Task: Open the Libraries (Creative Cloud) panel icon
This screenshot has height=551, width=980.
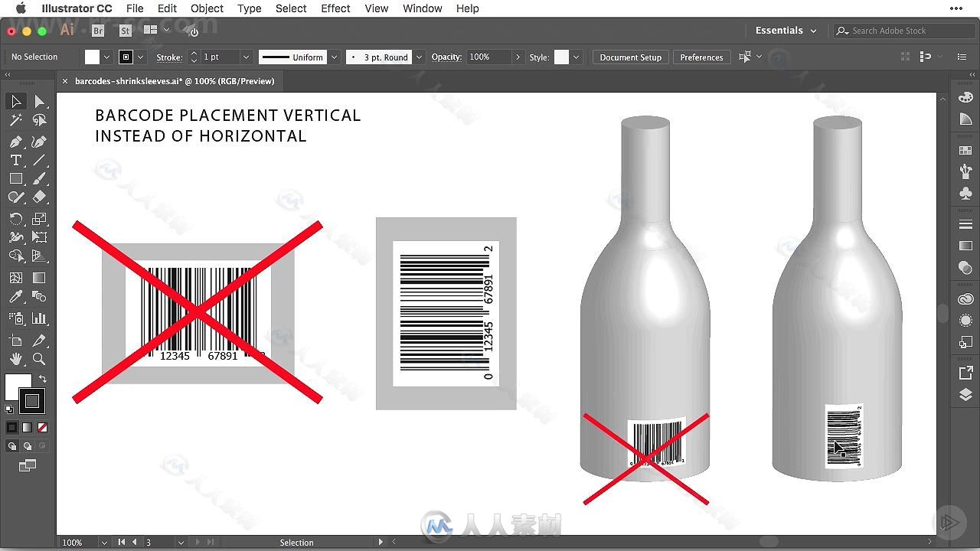Action: (x=965, y=299)
